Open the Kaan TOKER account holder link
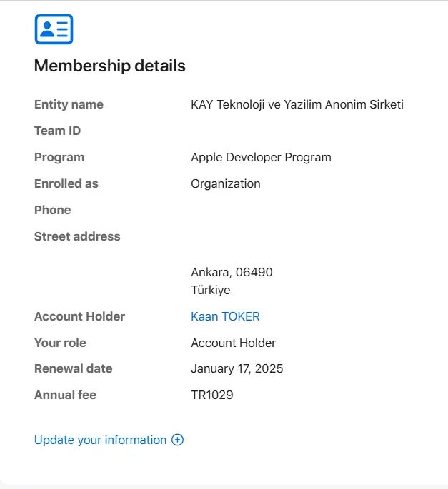Screen dimensions: 448x489 225,316
